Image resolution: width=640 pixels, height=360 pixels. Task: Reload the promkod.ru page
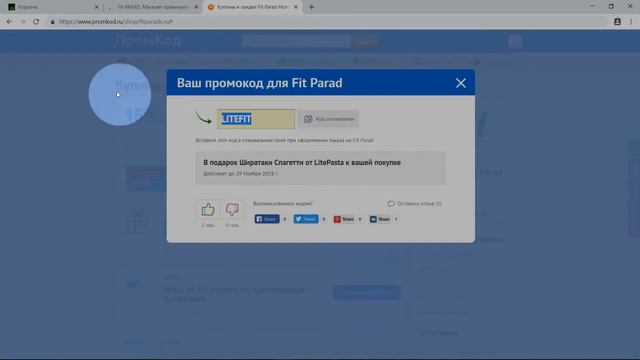[x=36, y=22]
